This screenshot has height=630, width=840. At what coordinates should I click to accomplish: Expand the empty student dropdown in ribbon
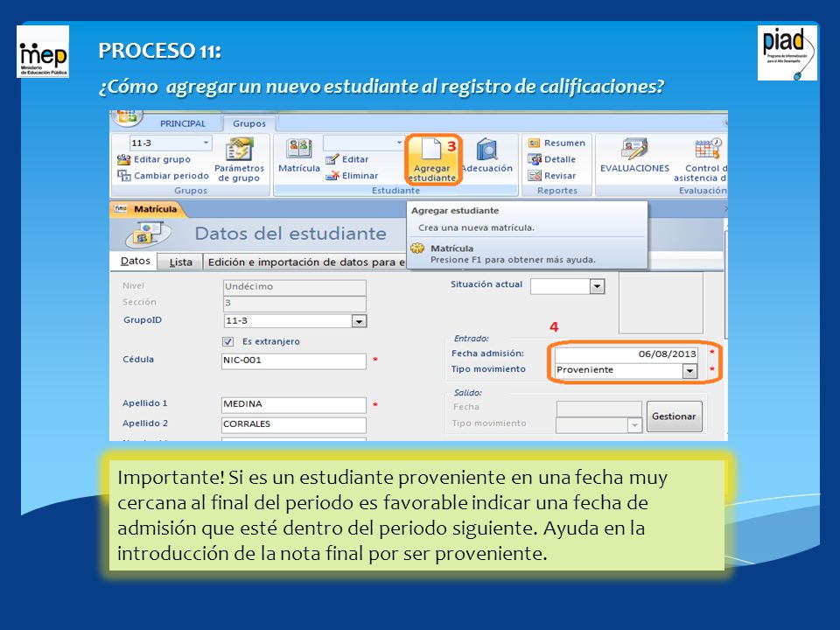399,143
